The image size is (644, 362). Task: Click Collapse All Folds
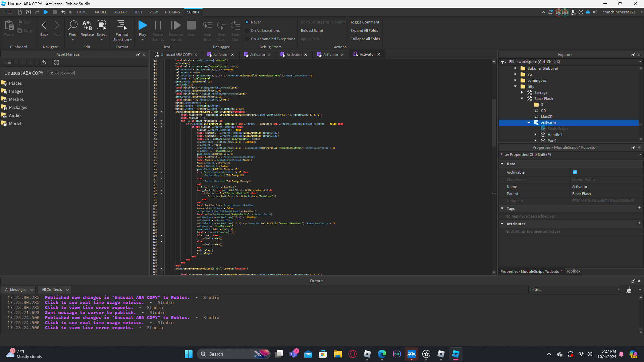(365, 39)
